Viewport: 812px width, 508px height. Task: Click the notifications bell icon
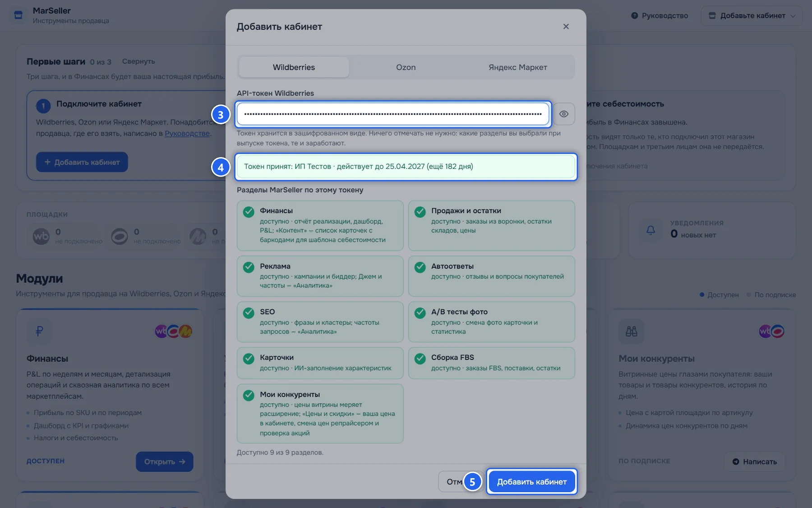point(651,230)
